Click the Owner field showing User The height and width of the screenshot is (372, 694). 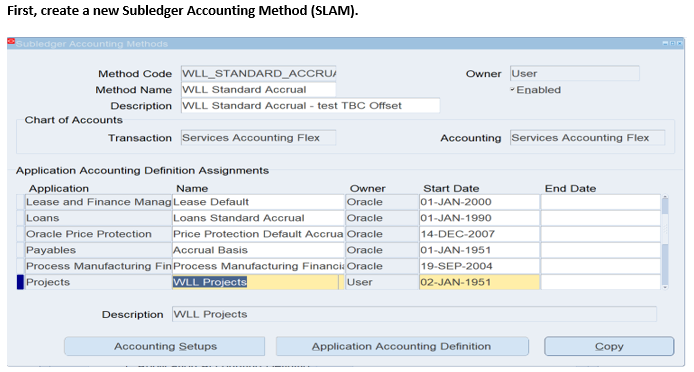574,74
